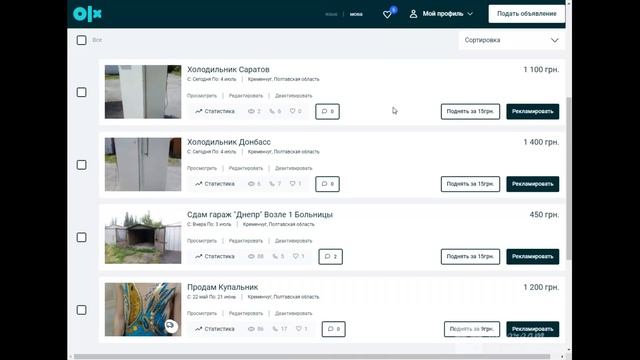Click Редактировать for Холодильник Донбасс

[246, 169]
